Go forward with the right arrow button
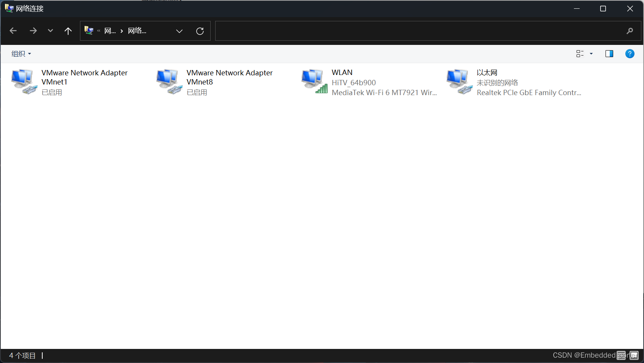Screen dimensions: 644x363 click(x=34, y=31)
